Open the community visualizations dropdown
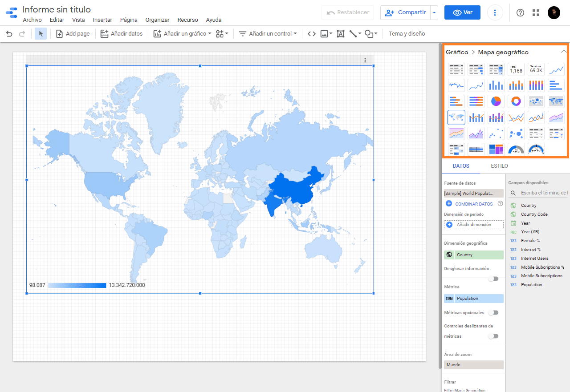The image size is (570, 392). [x=222, y=34]
